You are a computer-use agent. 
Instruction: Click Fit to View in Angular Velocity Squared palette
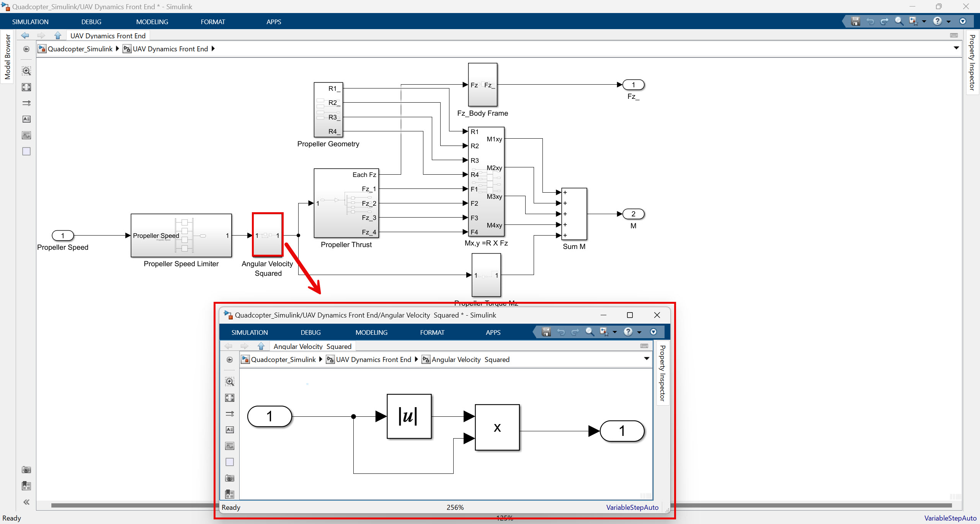click(230, 398)
